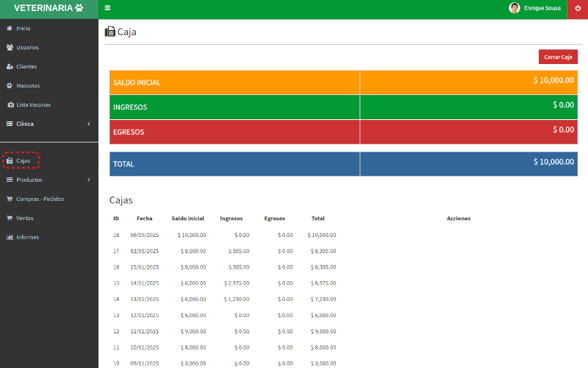
Task: Click the VETERINARIA logo link
Action: coord(49,8)
